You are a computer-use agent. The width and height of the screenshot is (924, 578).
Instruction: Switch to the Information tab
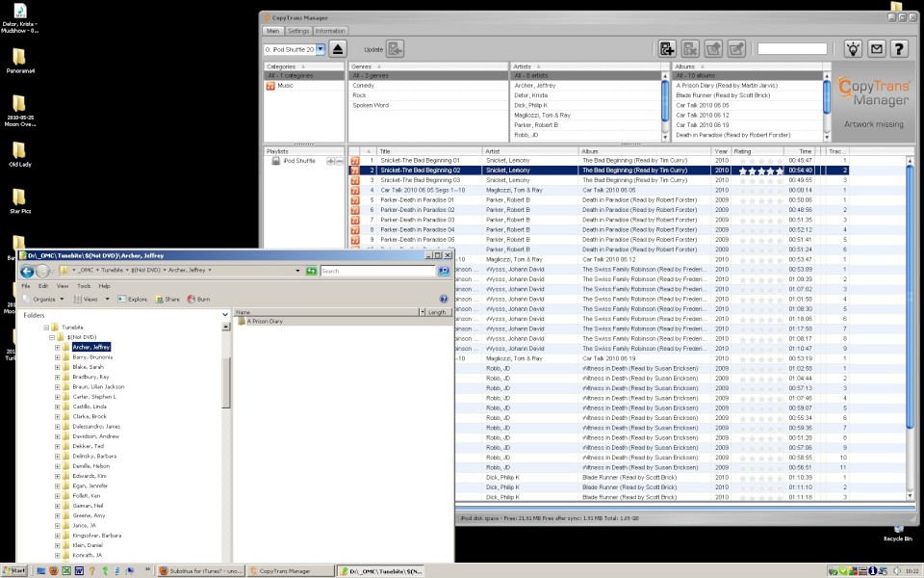coord(330,31)
